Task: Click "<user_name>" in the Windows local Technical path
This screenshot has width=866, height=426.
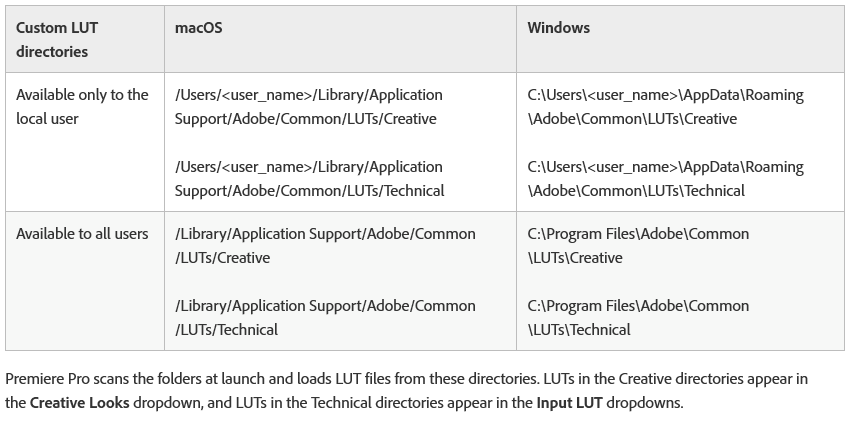Action: pyautogui.click(x=630, y=167)
